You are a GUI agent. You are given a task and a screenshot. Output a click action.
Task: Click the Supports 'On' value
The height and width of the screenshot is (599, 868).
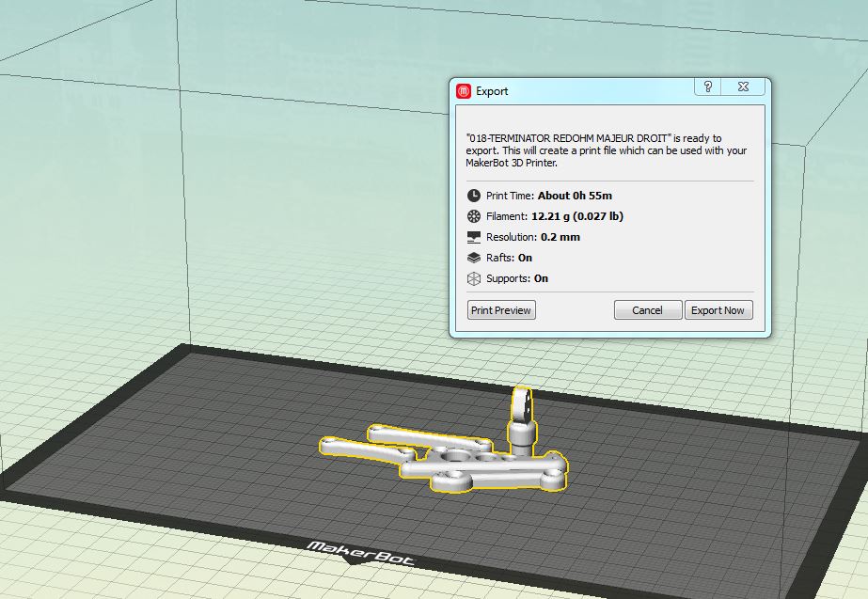click(541, 278)
